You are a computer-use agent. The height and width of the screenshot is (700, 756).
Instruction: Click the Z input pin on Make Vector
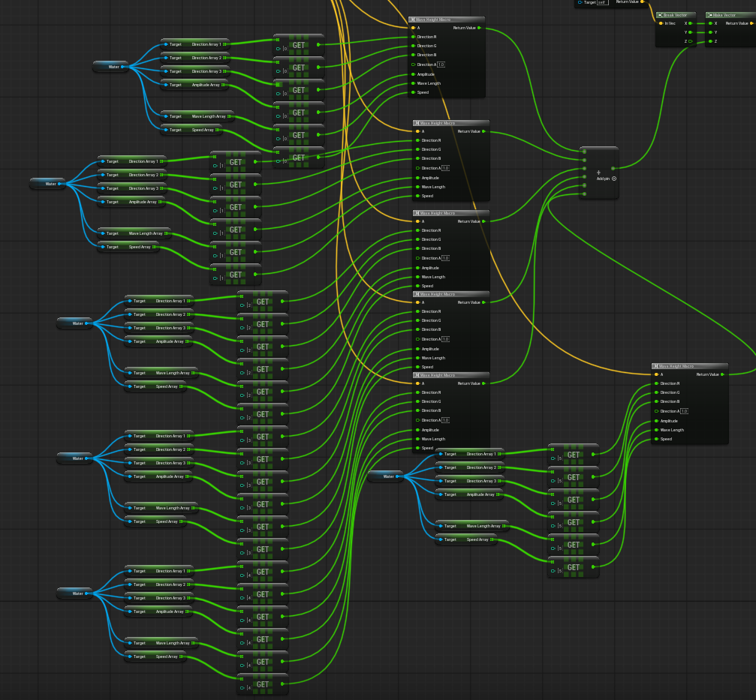coord(712,41)
